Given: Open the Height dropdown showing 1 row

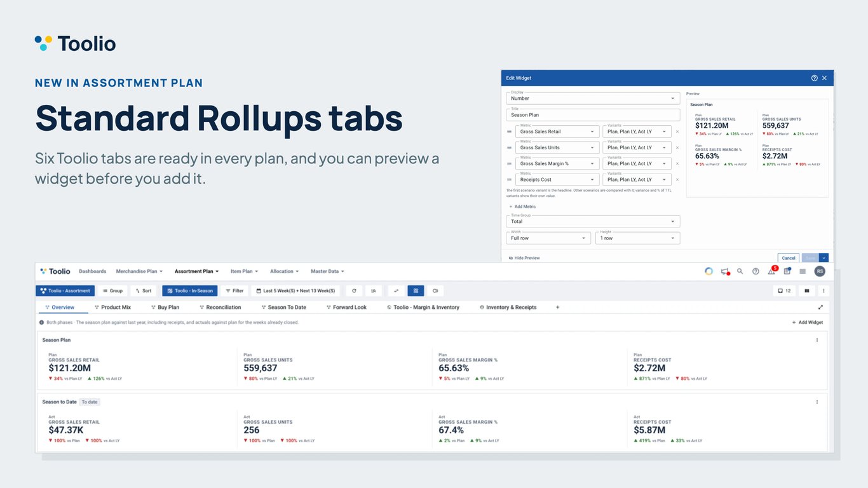Looking at the screenshot, I should (x=637, y=238).
